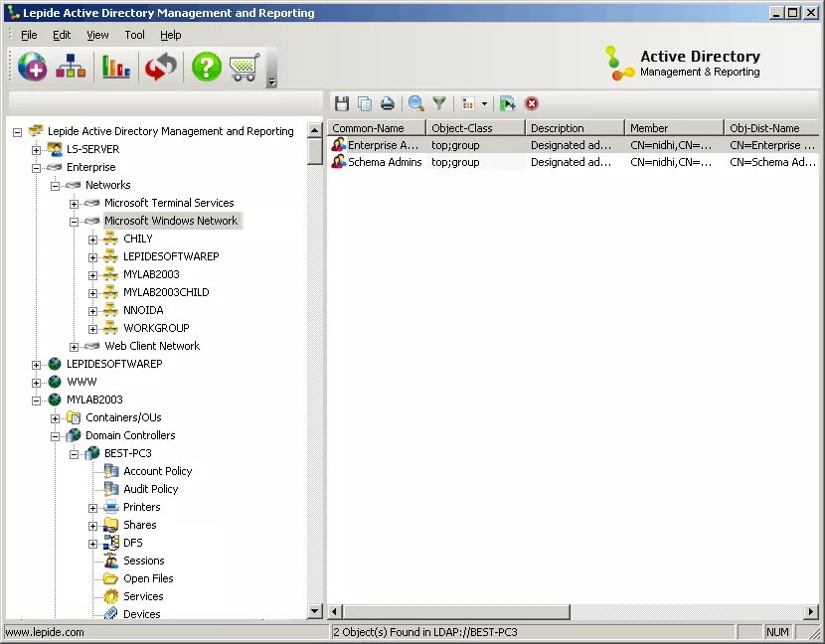Sort by Member column header
This screenshot has height=644, width=825.
tap(674, 128)
